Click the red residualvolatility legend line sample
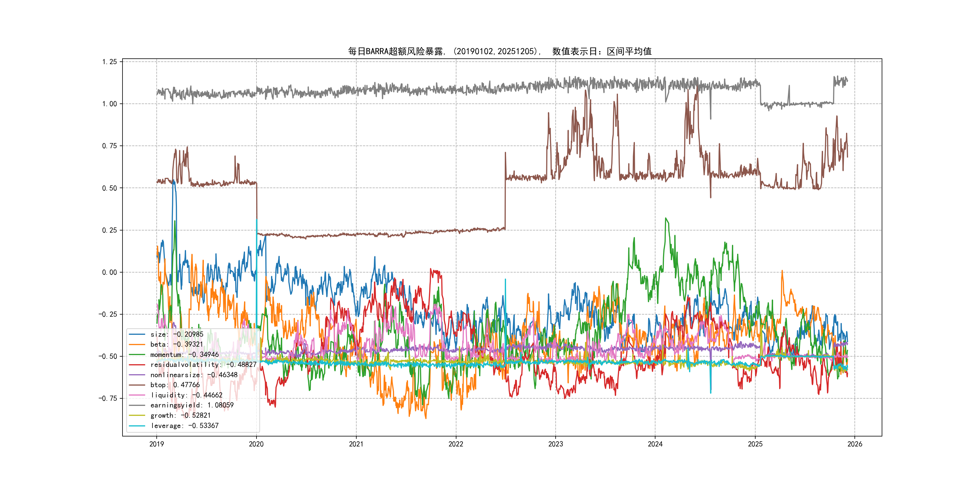The image size is (980, 490). [137, 364]
